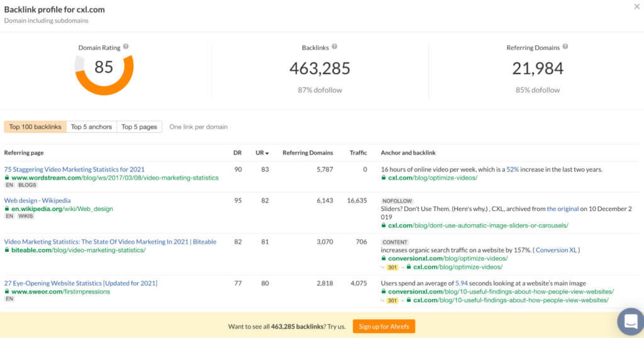Click the Referring Domains column header

click(x=308, y=153)
